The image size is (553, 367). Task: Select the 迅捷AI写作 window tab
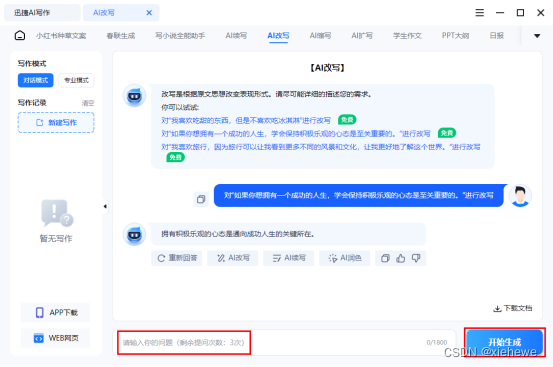pos(42,13)
